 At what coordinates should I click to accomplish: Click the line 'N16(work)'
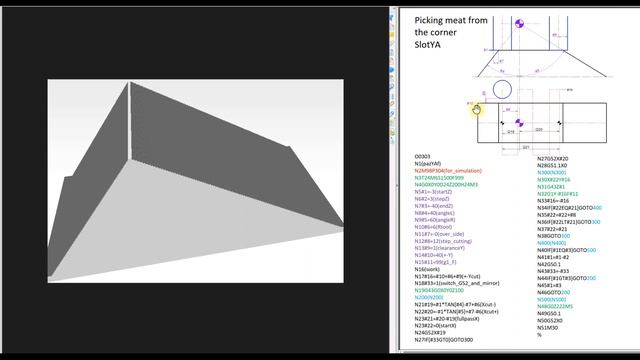pos(427,269)
